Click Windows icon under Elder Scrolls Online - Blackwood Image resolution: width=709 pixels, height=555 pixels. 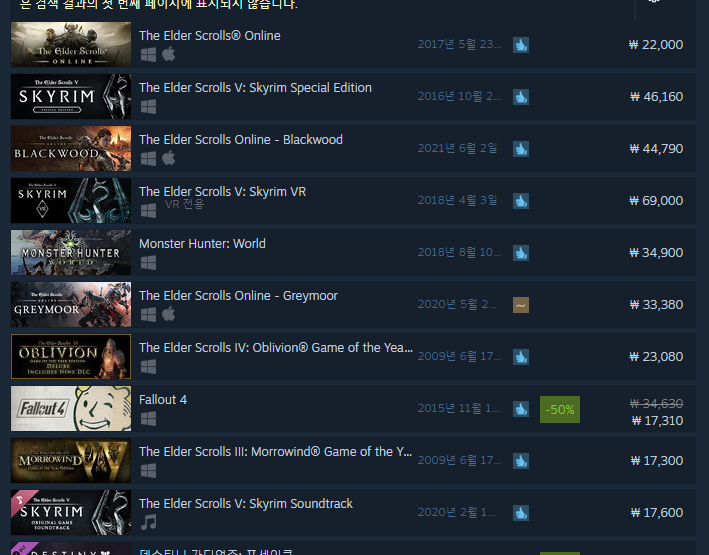148,159
